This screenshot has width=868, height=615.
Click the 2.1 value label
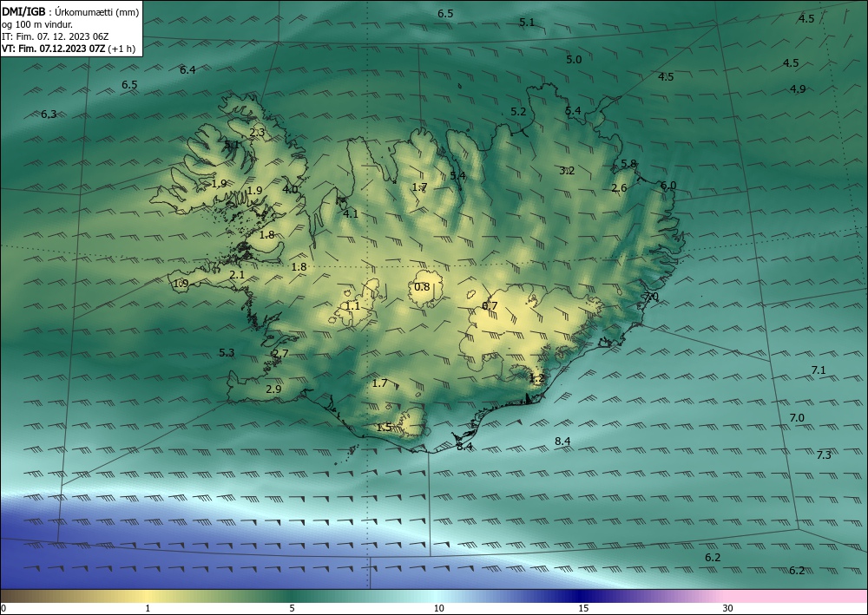click(237, 275)
